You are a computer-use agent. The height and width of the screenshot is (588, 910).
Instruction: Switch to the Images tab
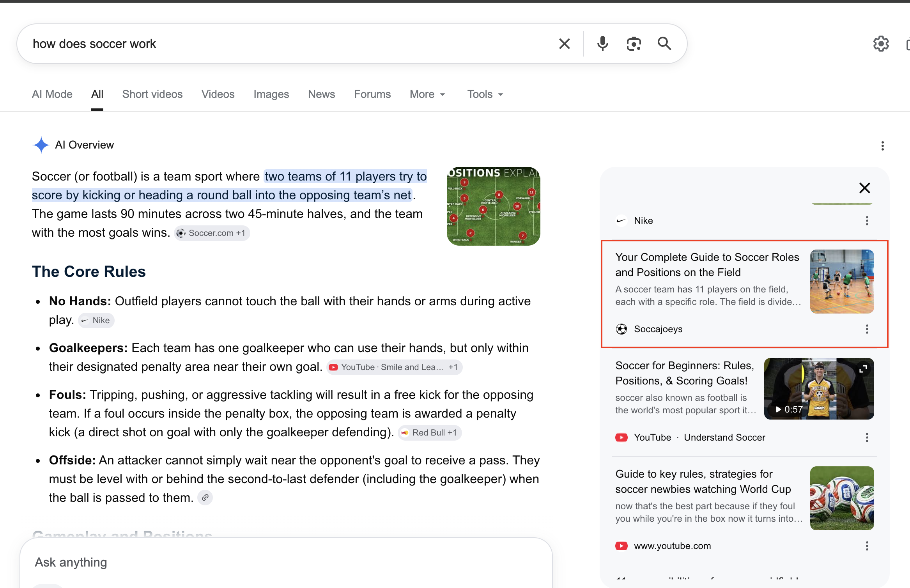click(x=271, y=94)
